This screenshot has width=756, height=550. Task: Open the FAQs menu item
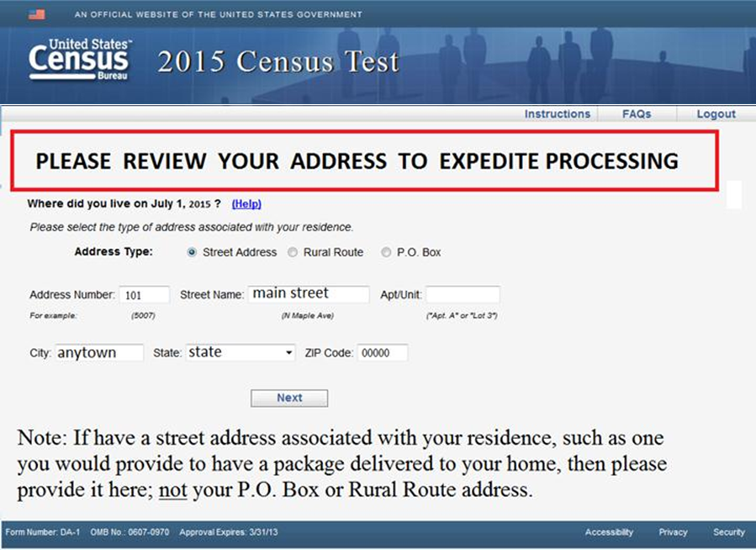click(637, 114)
